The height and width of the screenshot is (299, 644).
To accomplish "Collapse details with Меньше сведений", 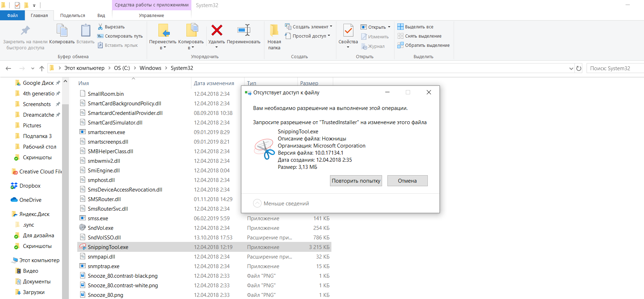I will pos(281,203).
